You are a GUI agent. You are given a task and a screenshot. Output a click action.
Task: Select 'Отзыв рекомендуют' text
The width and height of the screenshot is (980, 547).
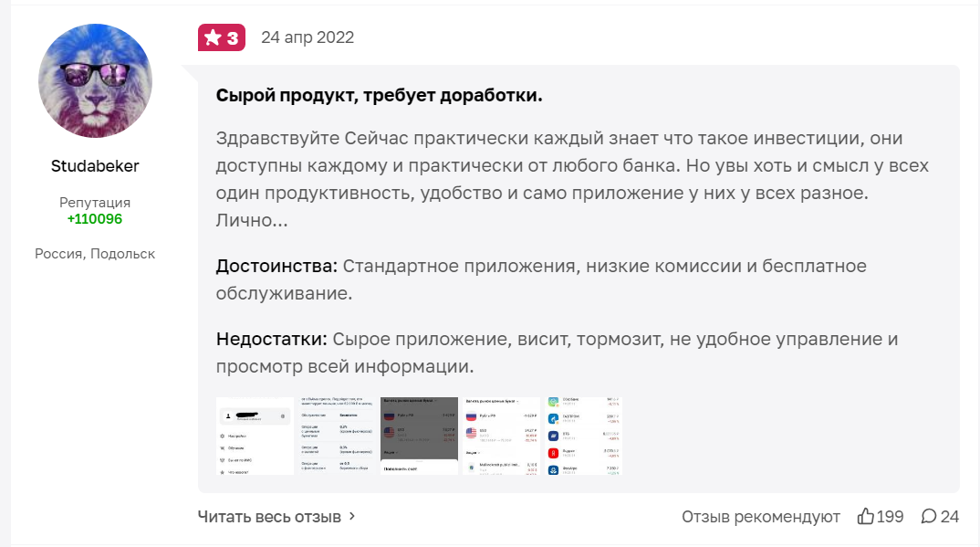click(761, 517)
